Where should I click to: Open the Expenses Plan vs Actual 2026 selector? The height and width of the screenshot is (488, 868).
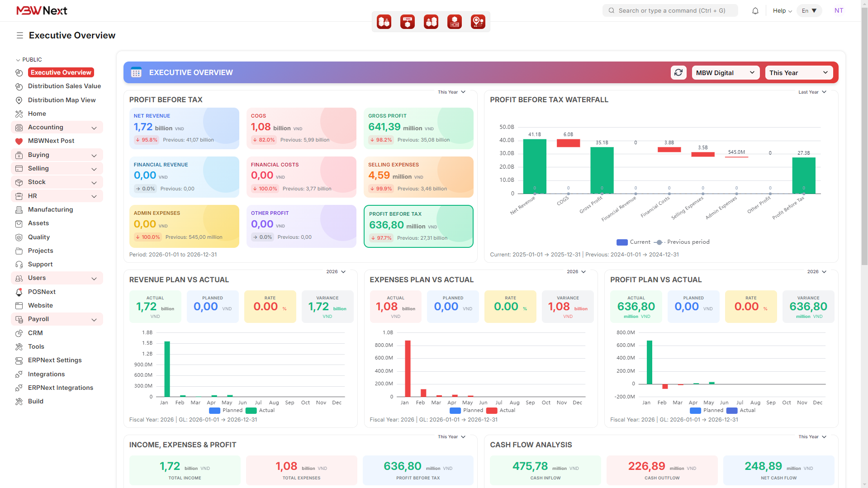[x=576, y=272]
